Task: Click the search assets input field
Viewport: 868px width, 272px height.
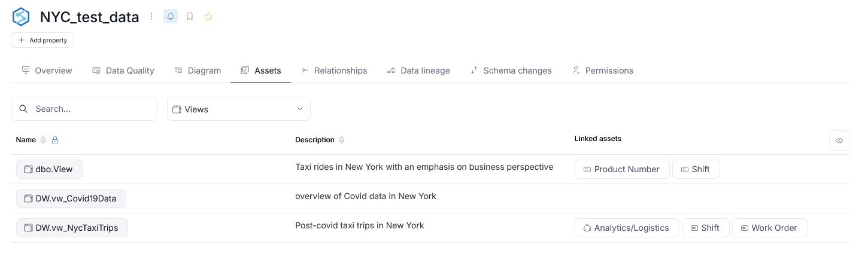Action: [84, 109]
